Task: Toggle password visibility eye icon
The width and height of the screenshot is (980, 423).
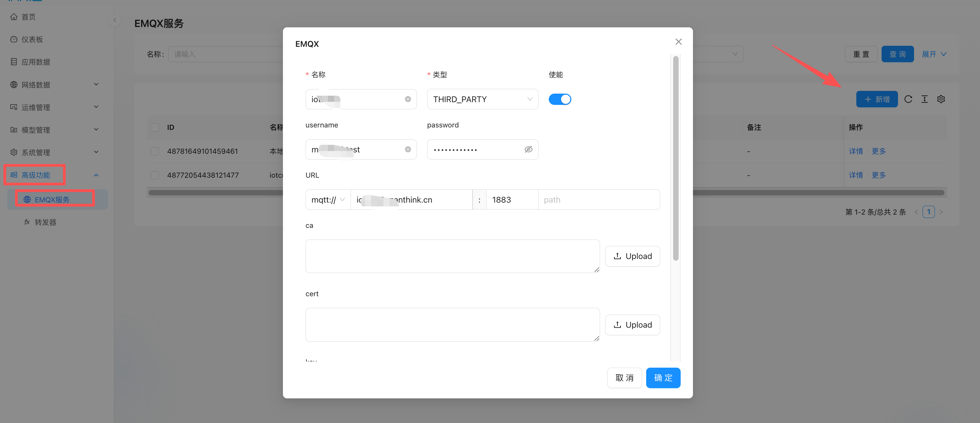Action: coord(528,150)
